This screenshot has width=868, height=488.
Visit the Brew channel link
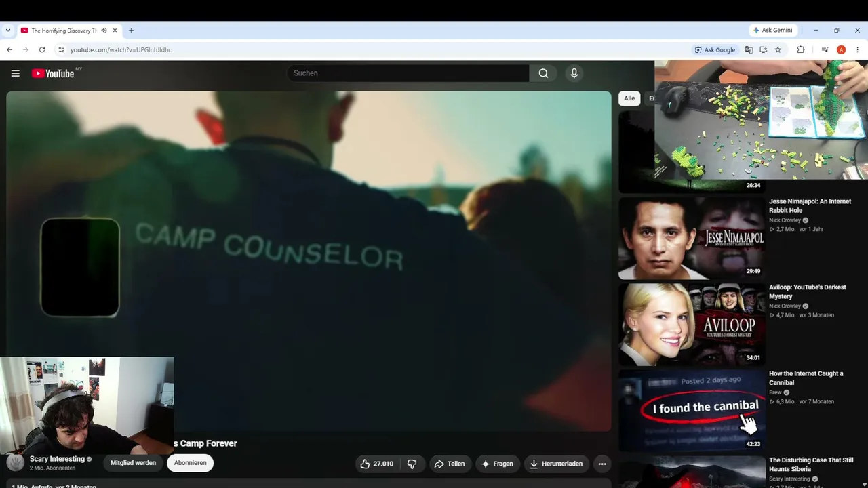pos(775,392)
